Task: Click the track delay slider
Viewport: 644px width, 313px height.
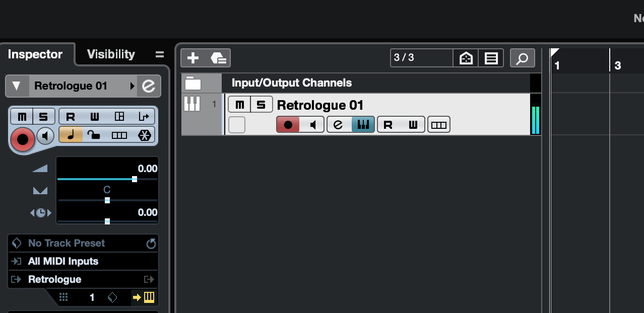Action: point(107,221)
